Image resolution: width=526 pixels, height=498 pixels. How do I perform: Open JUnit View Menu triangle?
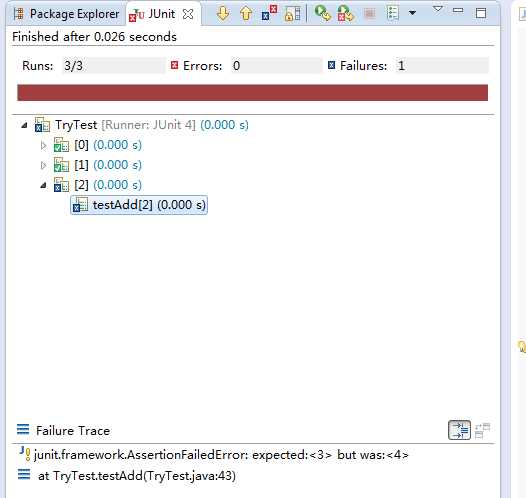coord(437,9)
